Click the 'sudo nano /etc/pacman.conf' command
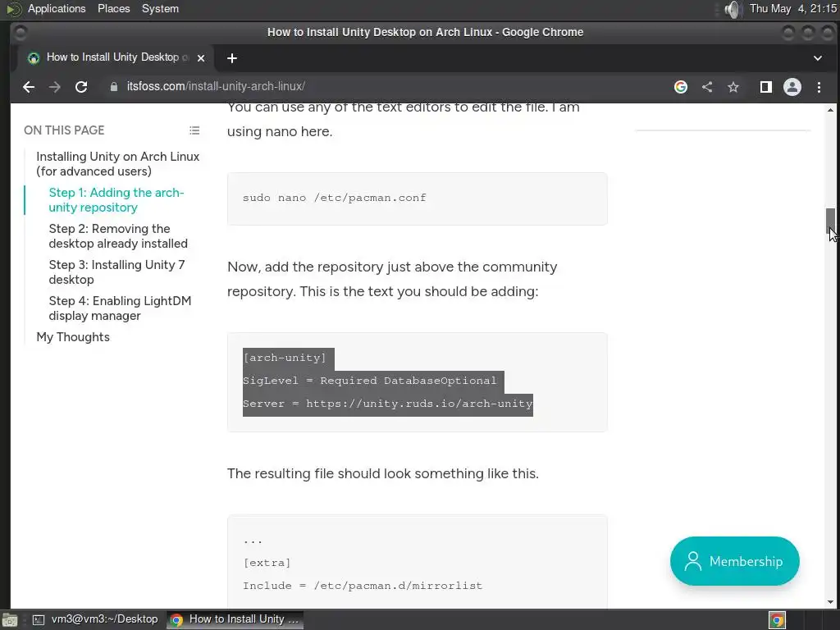The image size is (840, 630). click(335, 198)
